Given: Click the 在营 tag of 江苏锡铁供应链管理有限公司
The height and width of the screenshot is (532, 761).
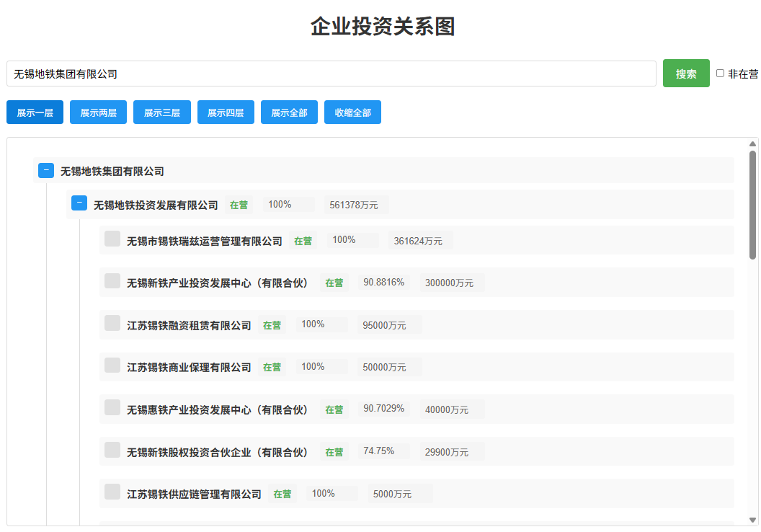Looking at the screenshot, I should coord(282,494).
